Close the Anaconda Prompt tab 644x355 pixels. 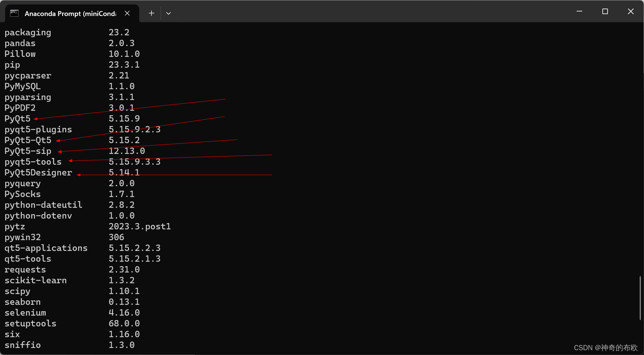click(127, 13)
